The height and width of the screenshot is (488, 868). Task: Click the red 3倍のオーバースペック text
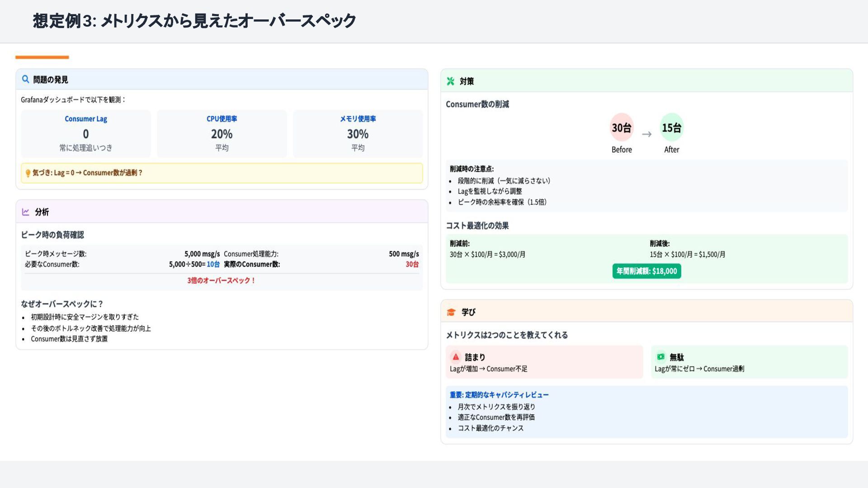pyautogui.click(x=222, y=281)
